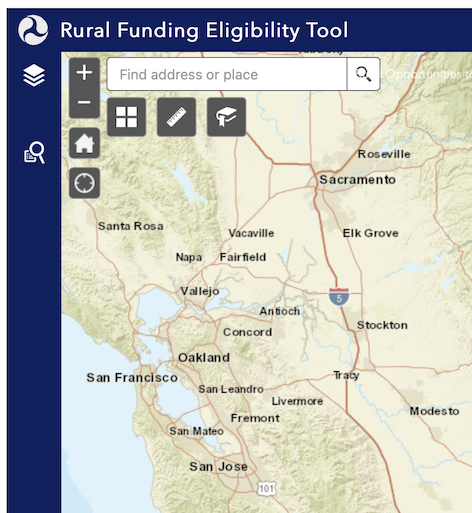Click the magnifier search submit button
The image size is (472, 513).
363,74
